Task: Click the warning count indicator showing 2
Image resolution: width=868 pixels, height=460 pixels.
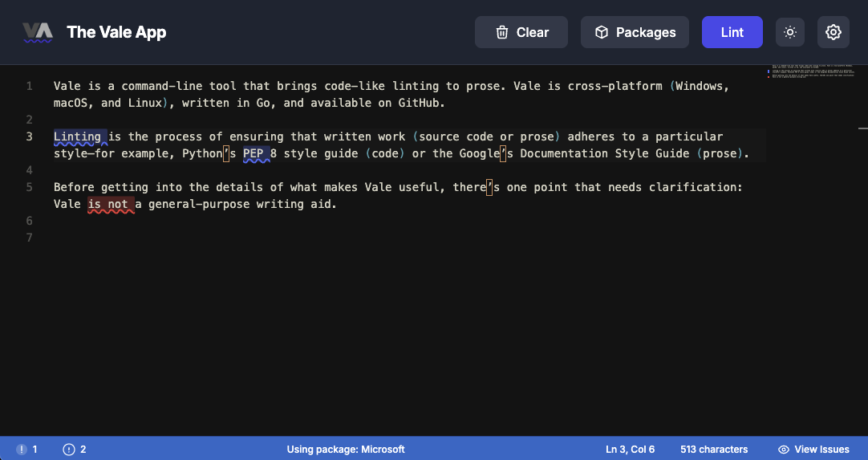Action: point(75,450)
